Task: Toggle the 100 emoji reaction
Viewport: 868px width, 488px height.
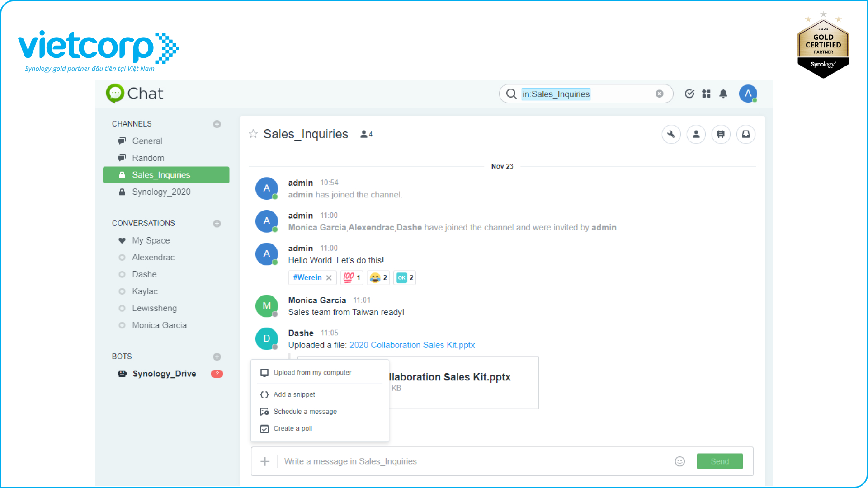Action: pyautogui.click(x=351, y=277)
